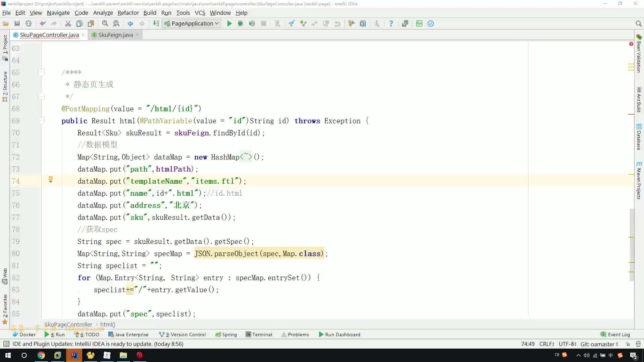Viewport: 644px width, 362px height.
Task: Open PageApplication run configuration dropdown
Action: [x=192, y=23]
